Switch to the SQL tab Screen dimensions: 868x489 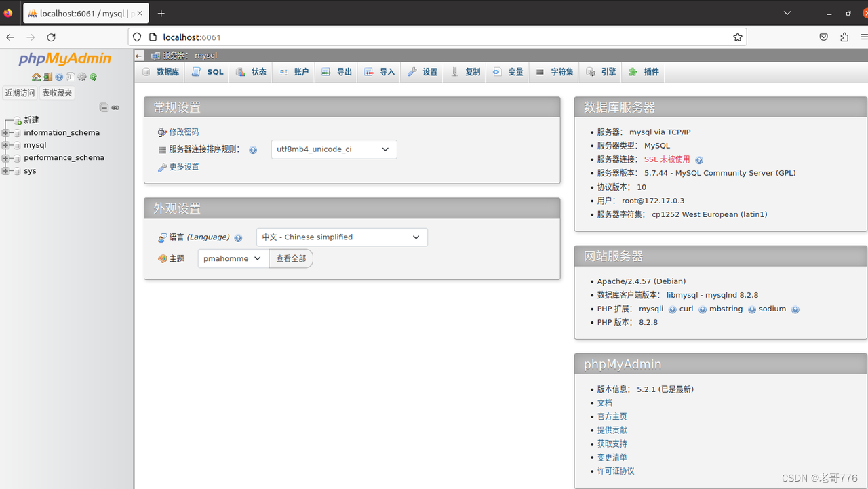point(207,72)
